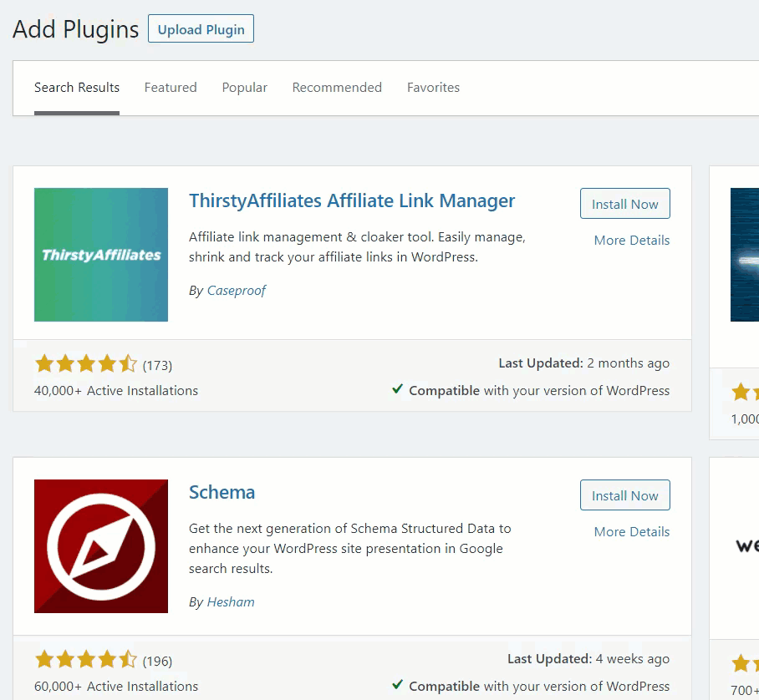Open the Recommended tab

pyautogui.click(x=337, y=88)
